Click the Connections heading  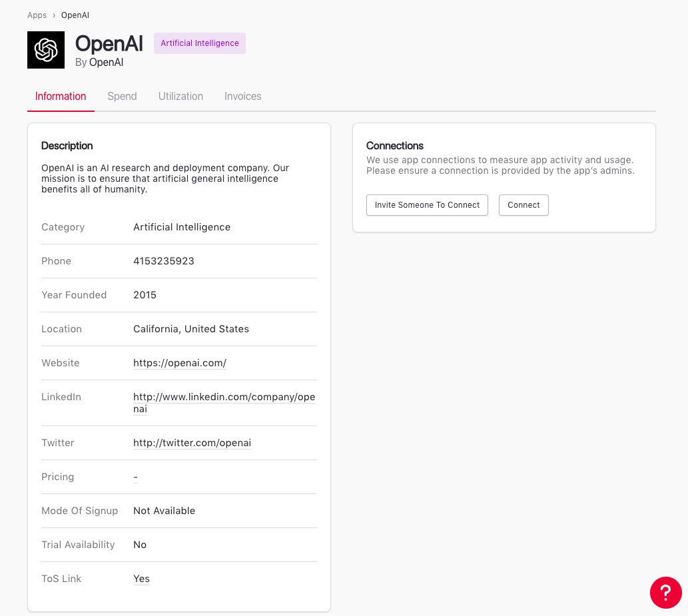pos(394,146)
